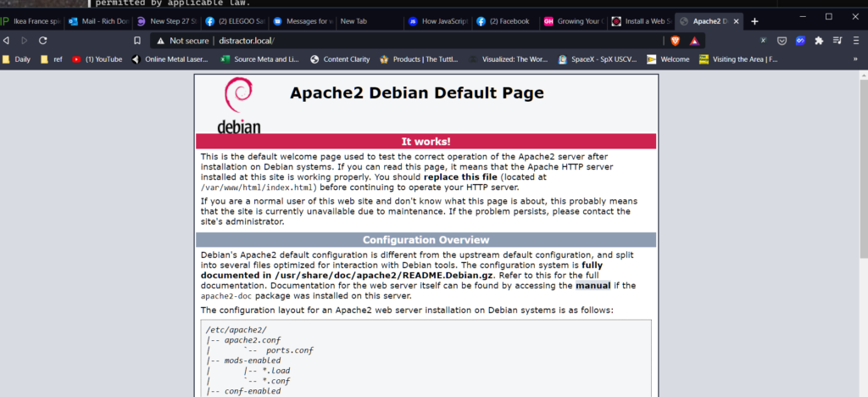The height and width of the screenshot is (397, 868).
Task: Switch to the New Step 27 tab
Action: (167, 21)
